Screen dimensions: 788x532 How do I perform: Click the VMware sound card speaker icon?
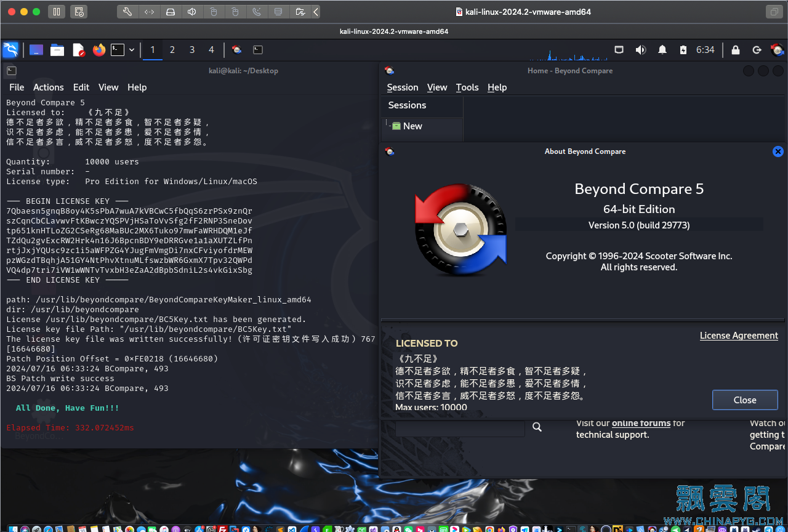click(x=192, y=12)
